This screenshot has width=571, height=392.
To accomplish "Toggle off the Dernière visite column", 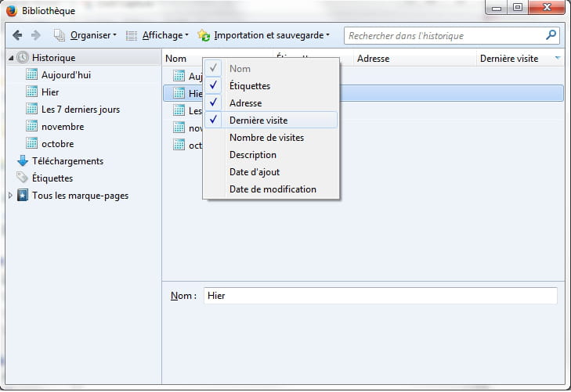I will point(258,120).
